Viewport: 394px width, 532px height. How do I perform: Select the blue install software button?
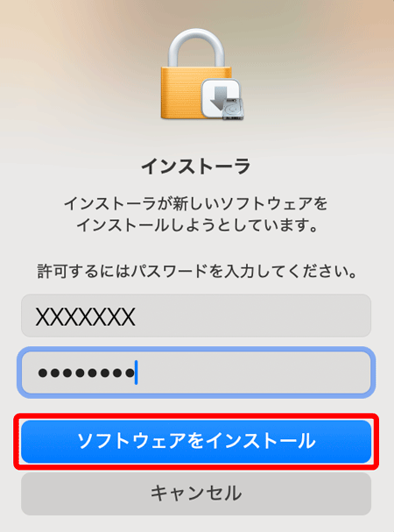(196, 442)
